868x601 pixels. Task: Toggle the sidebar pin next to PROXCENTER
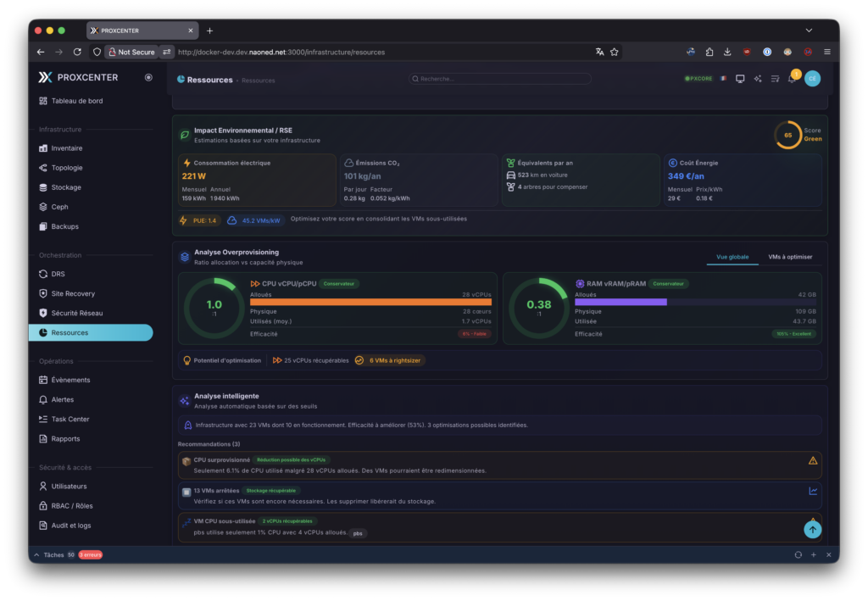pyautogui.click(x=148, y=77)
